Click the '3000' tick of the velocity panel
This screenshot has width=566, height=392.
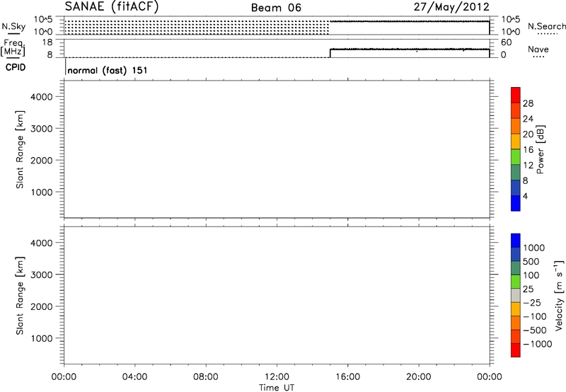42,275
